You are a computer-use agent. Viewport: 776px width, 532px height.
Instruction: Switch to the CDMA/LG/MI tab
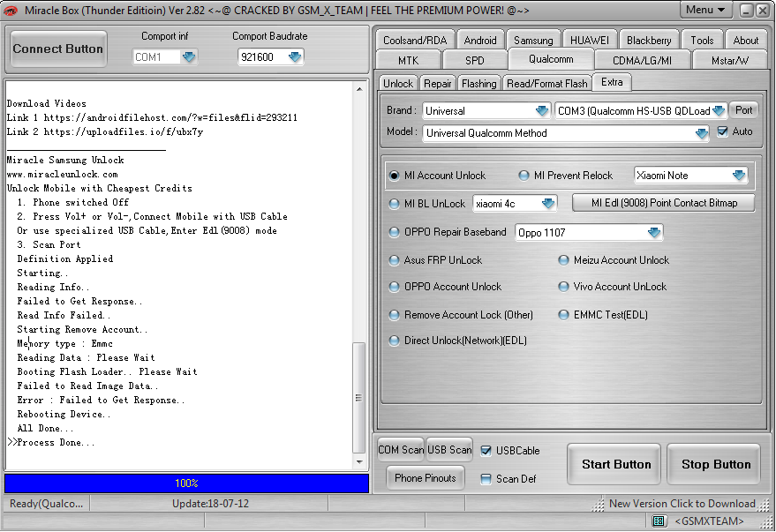pyautogui.click(x=642, y=60)
